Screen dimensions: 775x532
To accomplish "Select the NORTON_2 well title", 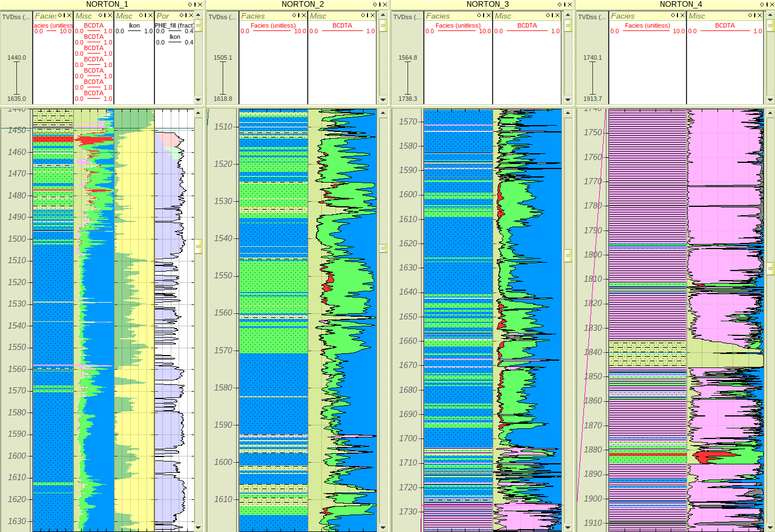I will (303, 4).
